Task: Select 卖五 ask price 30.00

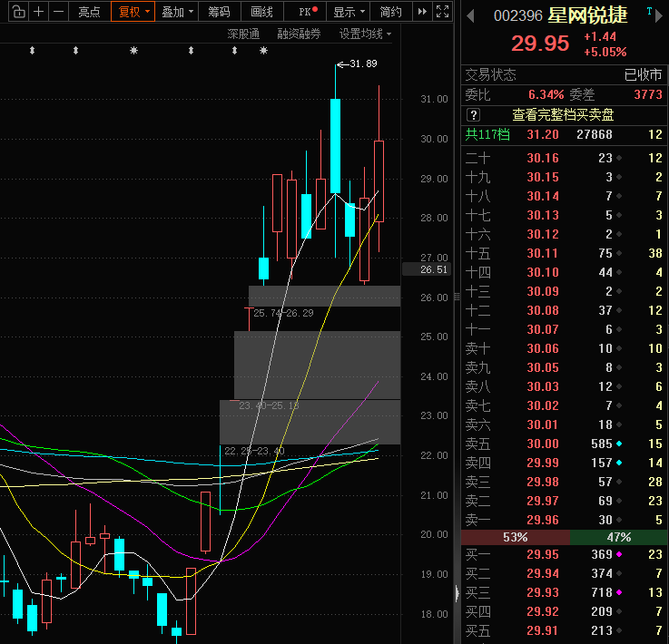Action: coord(543,444)
